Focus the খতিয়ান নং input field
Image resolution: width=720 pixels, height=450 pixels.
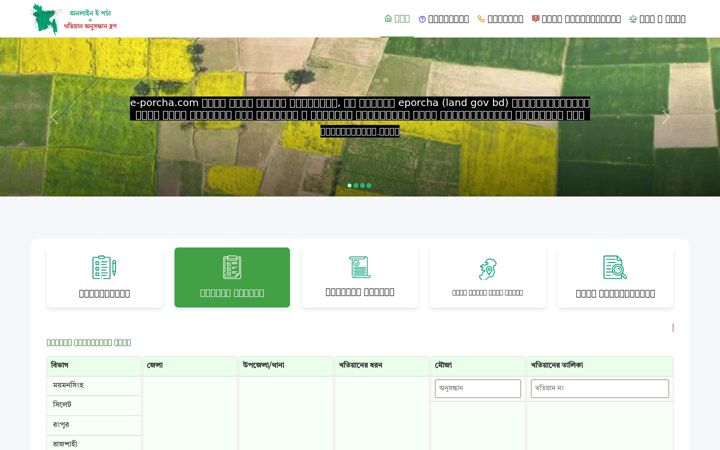(x=600, y=388)
